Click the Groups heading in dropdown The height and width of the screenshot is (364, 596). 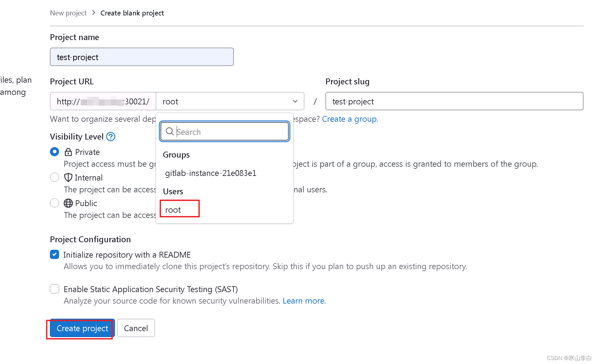176,155
